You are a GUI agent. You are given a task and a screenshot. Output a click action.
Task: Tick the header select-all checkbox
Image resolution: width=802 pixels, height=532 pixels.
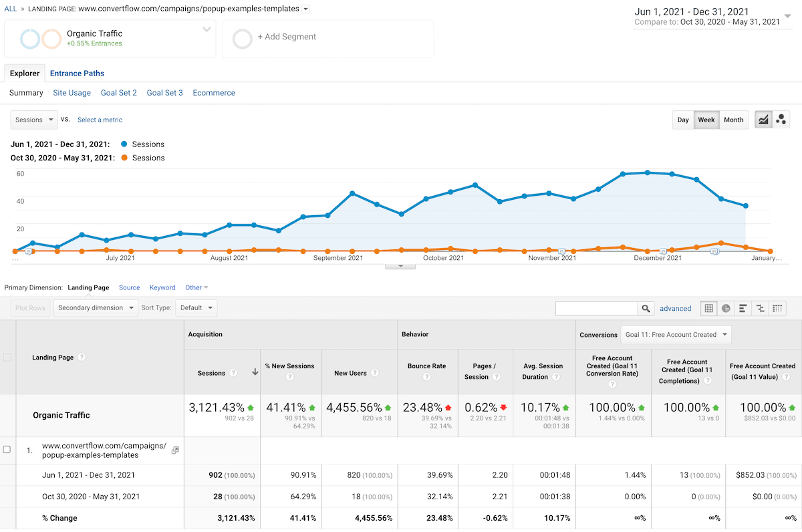click(x=7, y=357)
